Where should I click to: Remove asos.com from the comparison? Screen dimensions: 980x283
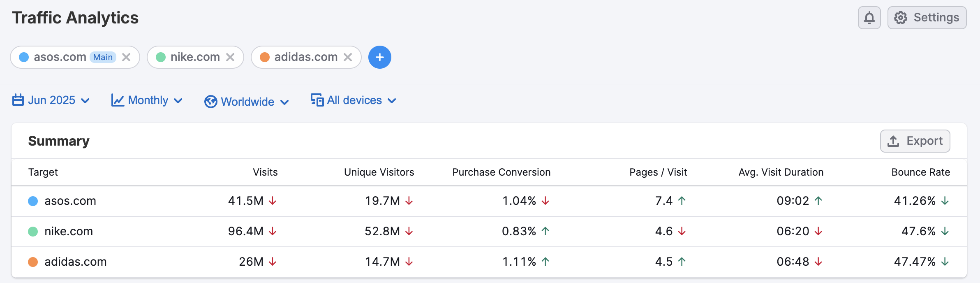pos(126,57)
